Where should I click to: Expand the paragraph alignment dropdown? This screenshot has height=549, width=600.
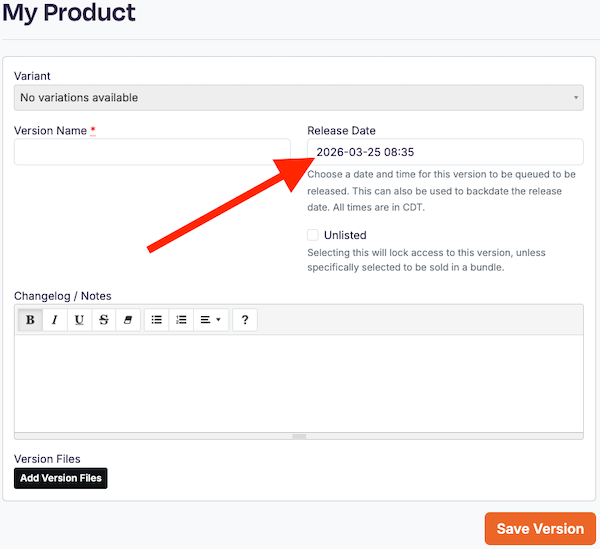[211, 320]
